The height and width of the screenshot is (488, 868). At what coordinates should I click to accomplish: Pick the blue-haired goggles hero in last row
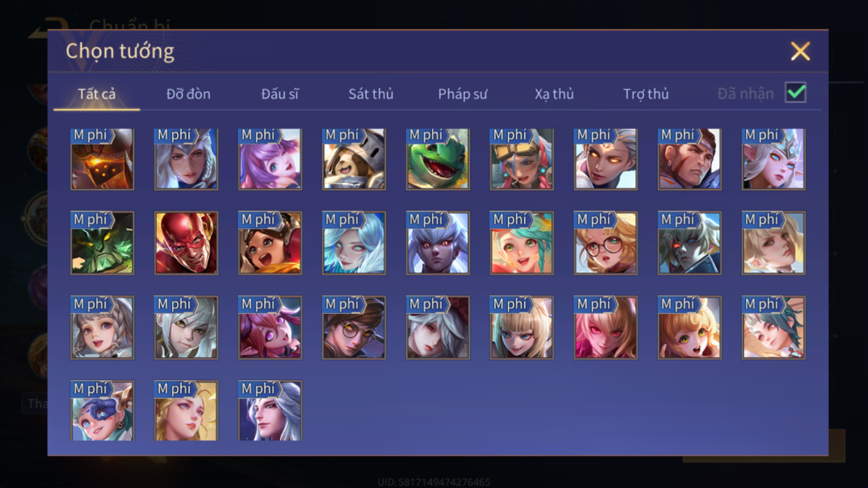coord(102,411)
